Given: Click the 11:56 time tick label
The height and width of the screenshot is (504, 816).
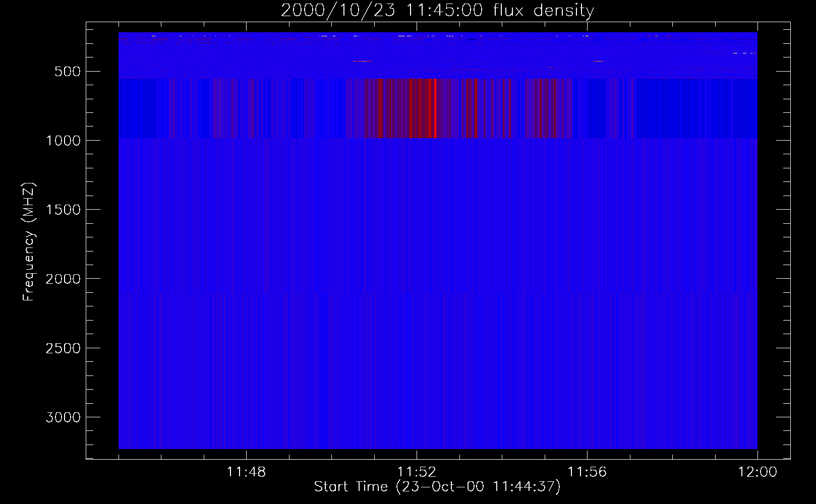Looking at the screenshot, I should pyautogui.click(x=587, y=472).
